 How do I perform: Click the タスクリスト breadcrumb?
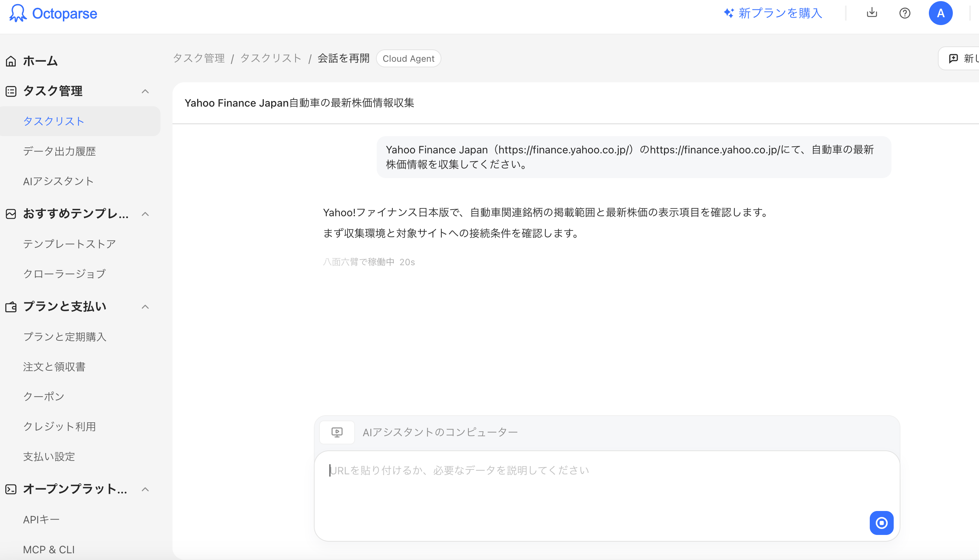point(271,58)
